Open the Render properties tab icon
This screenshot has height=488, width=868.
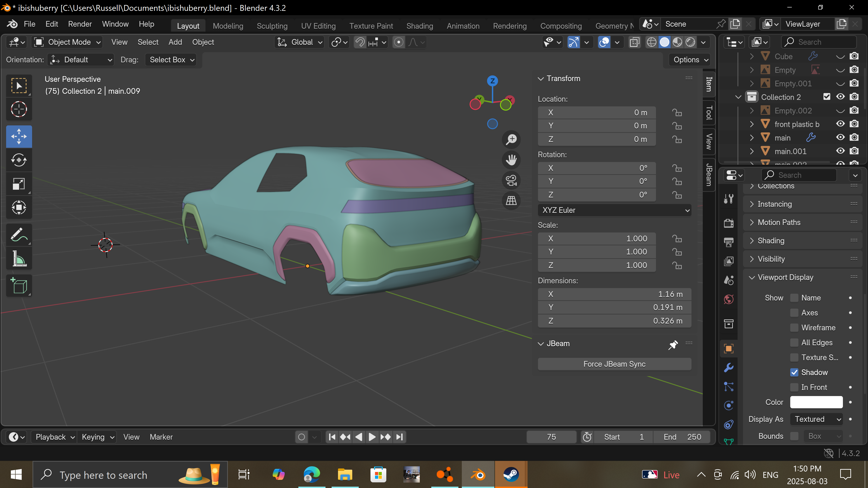(x=729, y=223)
